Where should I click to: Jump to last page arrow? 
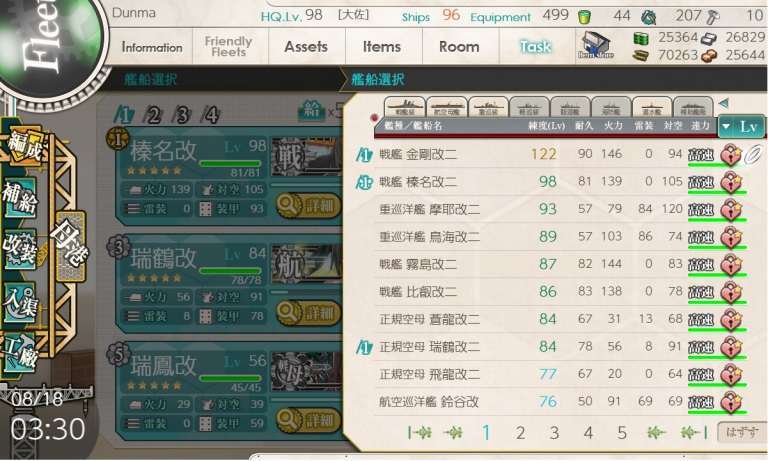(x=694, y=433)
